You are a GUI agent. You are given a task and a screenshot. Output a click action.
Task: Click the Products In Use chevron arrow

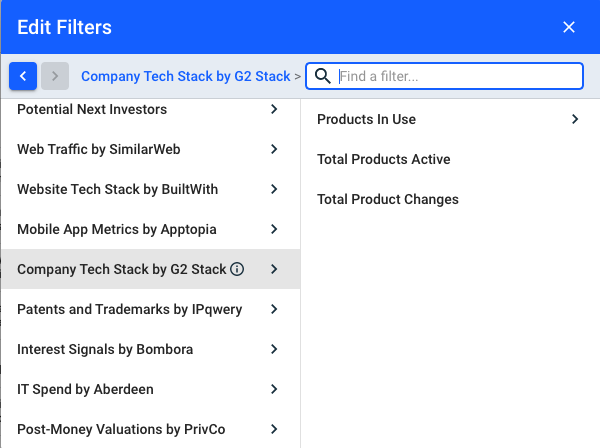(575, 119)
